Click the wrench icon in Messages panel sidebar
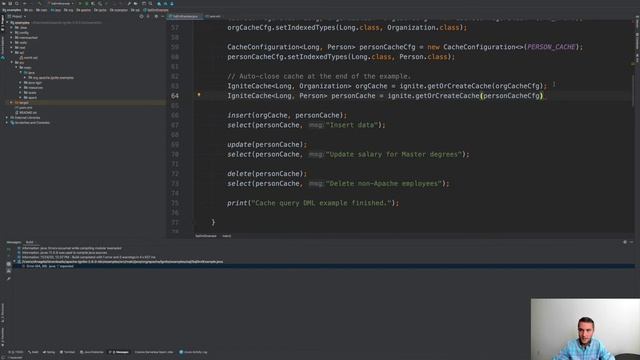The image size is (640, 360). [x=9, y=279]
